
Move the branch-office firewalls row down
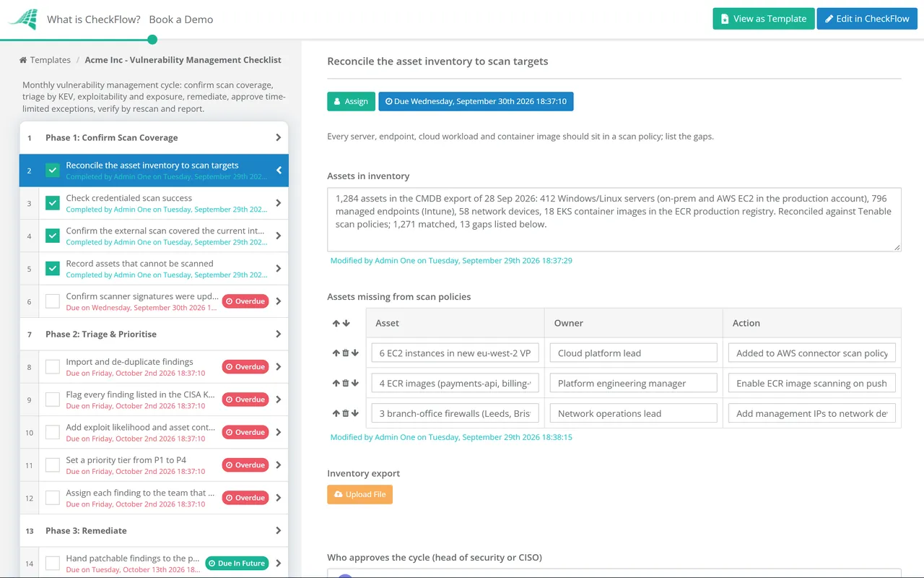coord(354,414)
